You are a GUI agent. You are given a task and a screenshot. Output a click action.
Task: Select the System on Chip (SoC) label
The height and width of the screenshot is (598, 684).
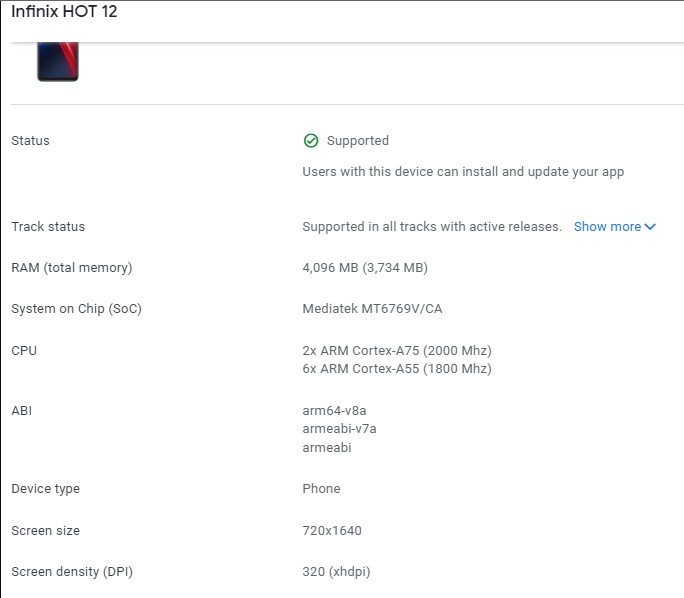click(x=76, y=309)
